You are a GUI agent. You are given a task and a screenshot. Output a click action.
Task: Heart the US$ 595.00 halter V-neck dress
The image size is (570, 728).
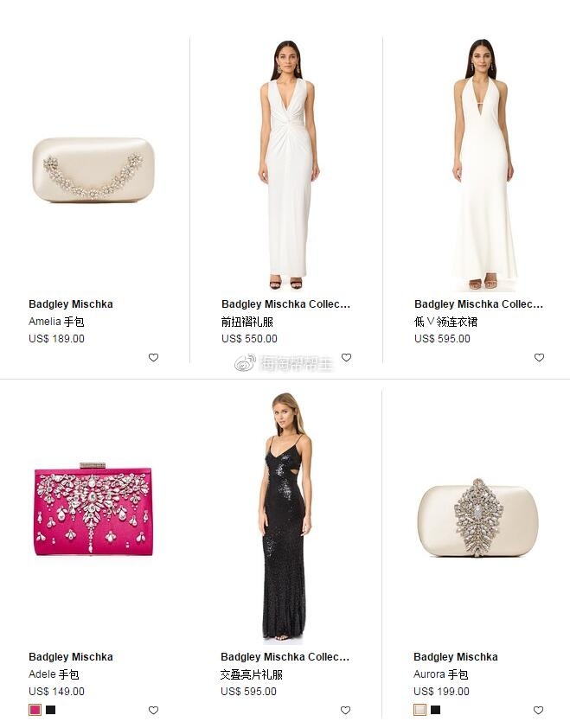539,357
